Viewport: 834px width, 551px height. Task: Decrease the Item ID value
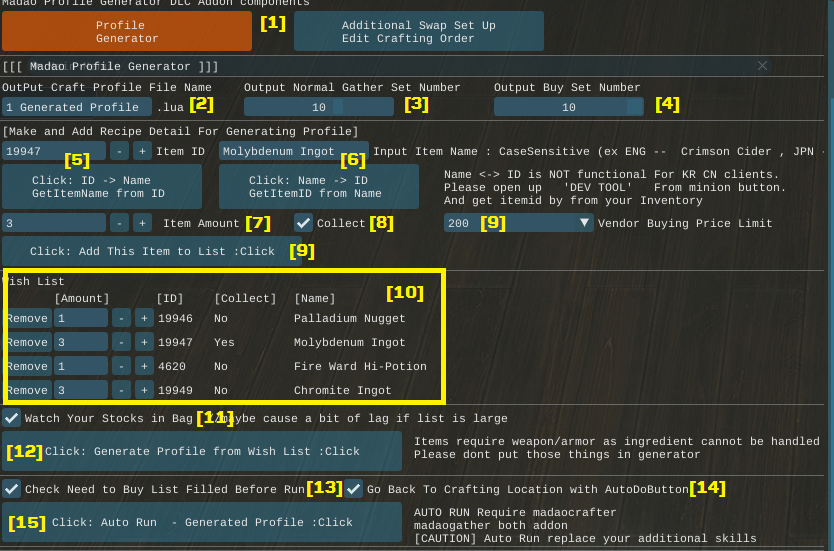[119, 151]
